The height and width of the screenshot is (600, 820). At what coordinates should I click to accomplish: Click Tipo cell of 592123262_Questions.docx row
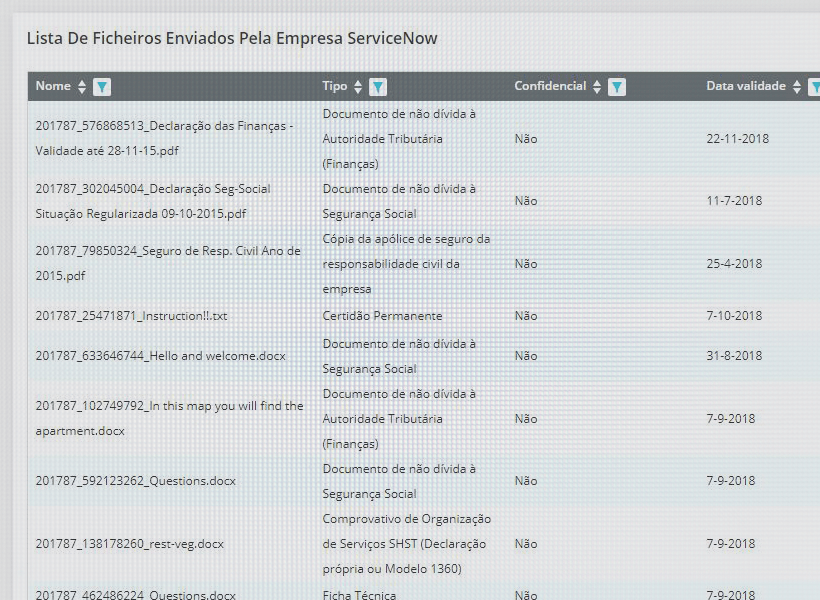tap(399, 481)
